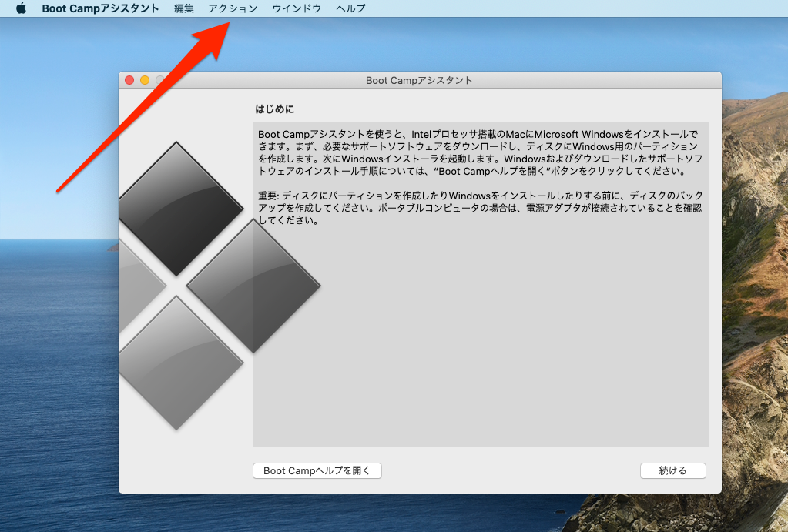
Task: Open the ヘルプ menu
Action: (x=350, y=8)
